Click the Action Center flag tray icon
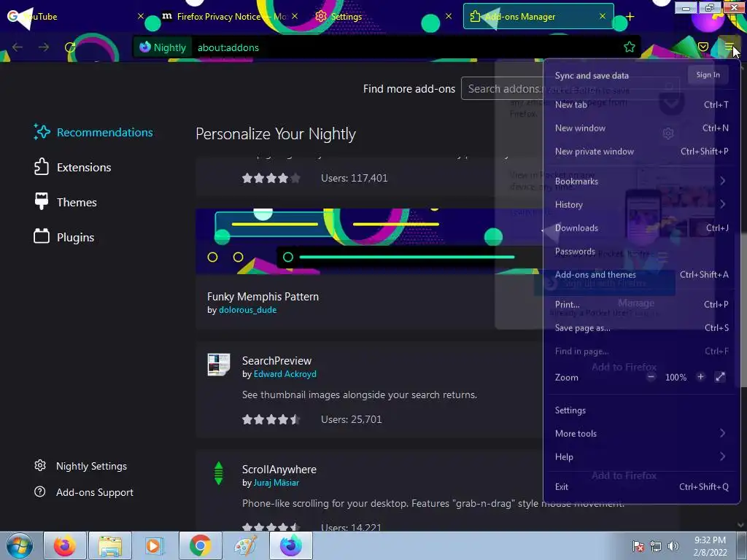This screenshot has height=560, width=747. (x=638, y=546)
